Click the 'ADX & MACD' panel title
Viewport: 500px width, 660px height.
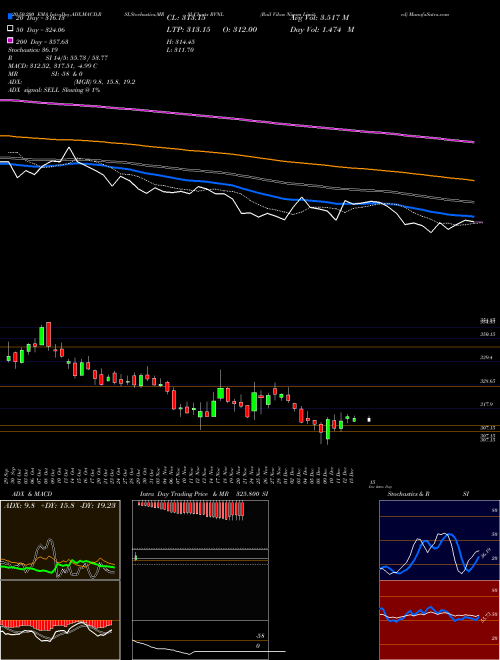(x=32, y=494)
